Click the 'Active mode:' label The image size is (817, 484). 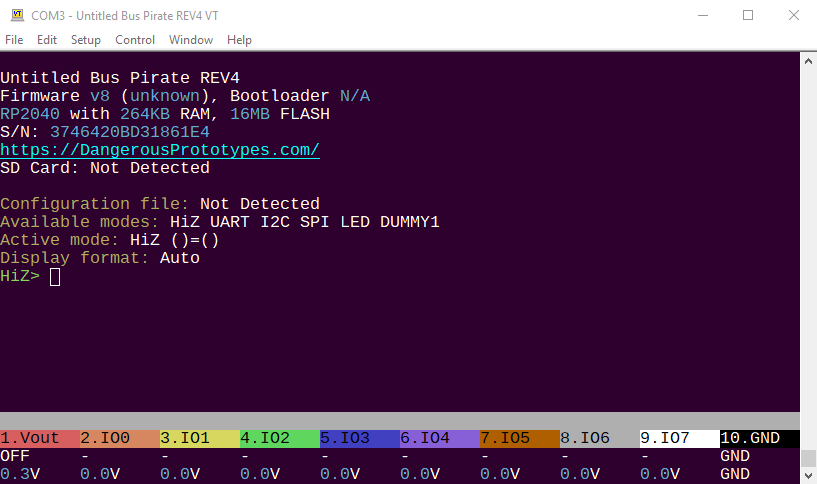[x=59, y=240]
